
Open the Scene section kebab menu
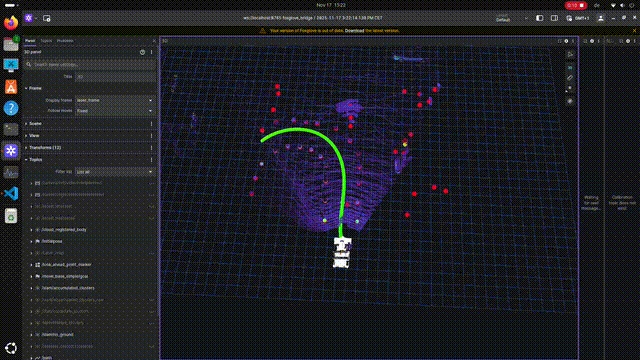click(x=151, y=124)
